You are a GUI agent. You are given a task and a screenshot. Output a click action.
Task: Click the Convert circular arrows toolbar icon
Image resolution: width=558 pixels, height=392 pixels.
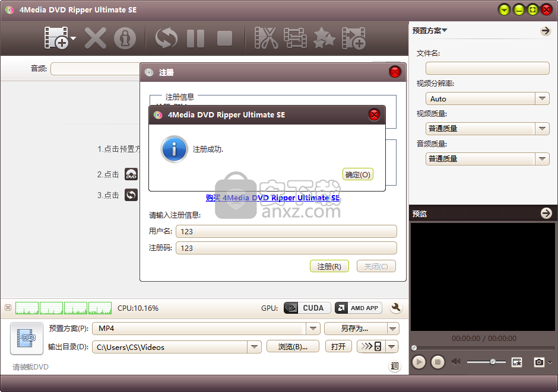tap(166, 38)
